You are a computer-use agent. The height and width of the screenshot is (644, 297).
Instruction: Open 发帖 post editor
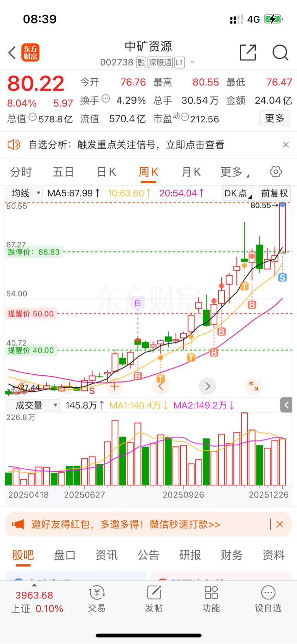154,599
